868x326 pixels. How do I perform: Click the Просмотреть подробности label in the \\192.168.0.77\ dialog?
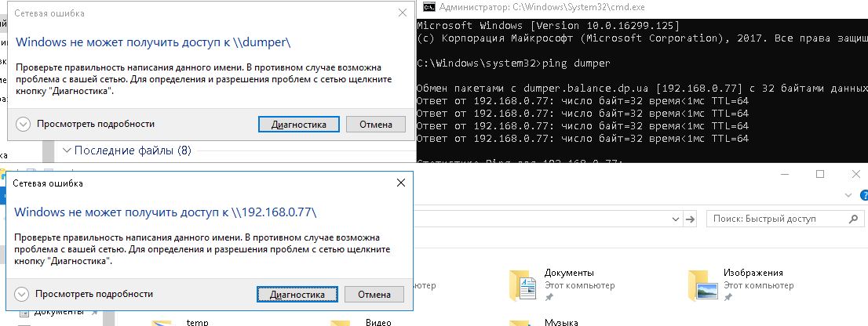click(x=94, y=295)
